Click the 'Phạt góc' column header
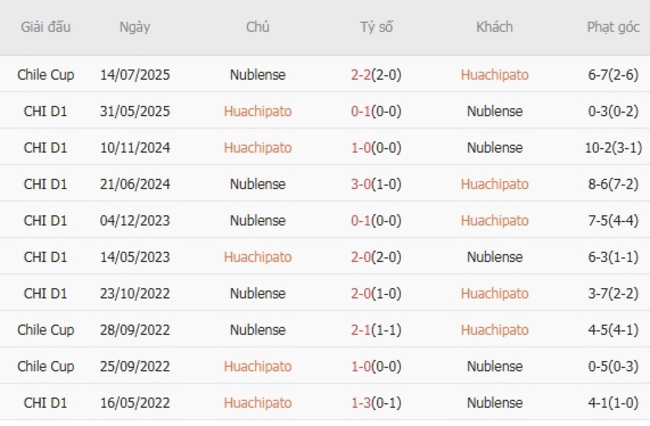650x426 pixels. (x=613, y=27)
